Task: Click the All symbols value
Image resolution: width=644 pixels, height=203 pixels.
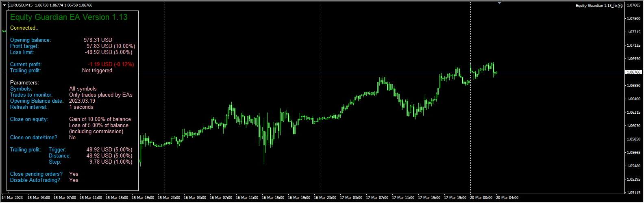Action: click(83, 89)
